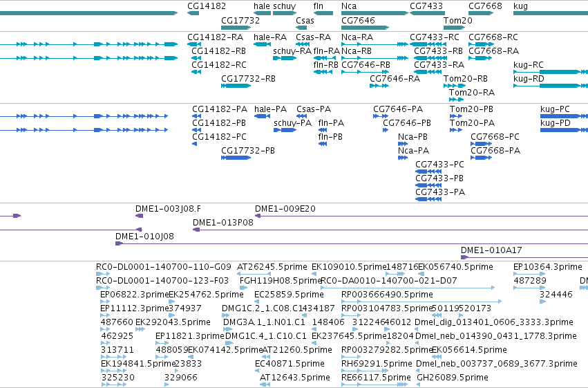Select the Csas gene label

(x=305, y=20)
